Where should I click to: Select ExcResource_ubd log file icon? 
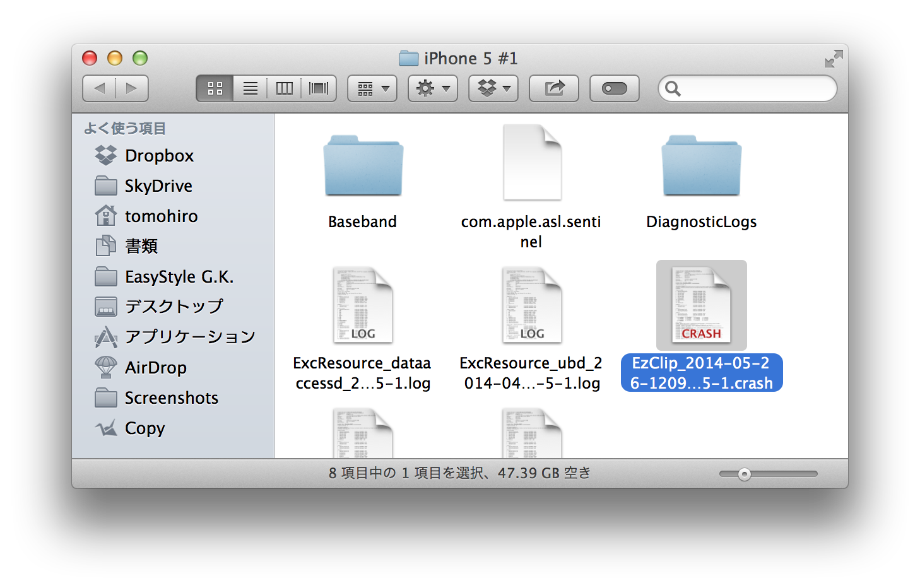[531, 305]
